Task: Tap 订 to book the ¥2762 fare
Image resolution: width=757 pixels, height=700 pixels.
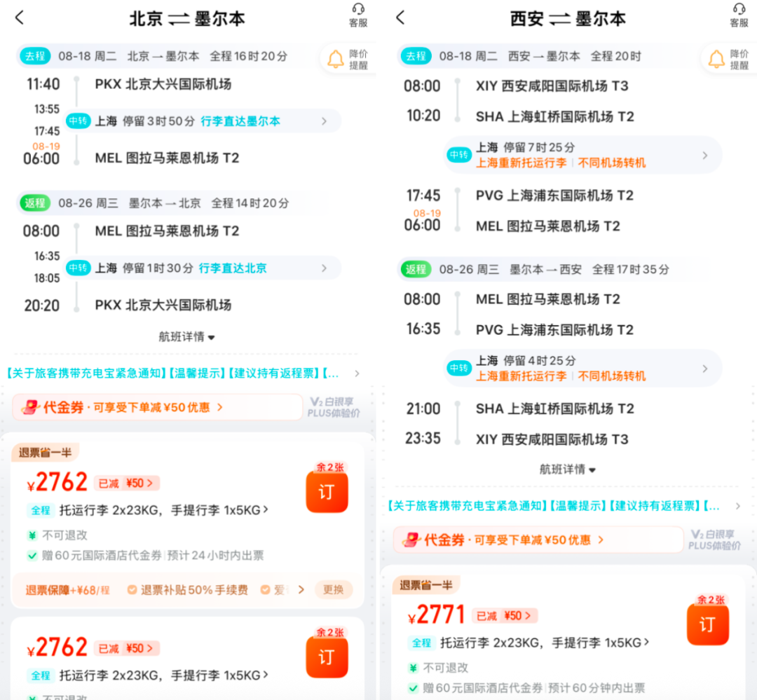Action: (x=327, y=491)
